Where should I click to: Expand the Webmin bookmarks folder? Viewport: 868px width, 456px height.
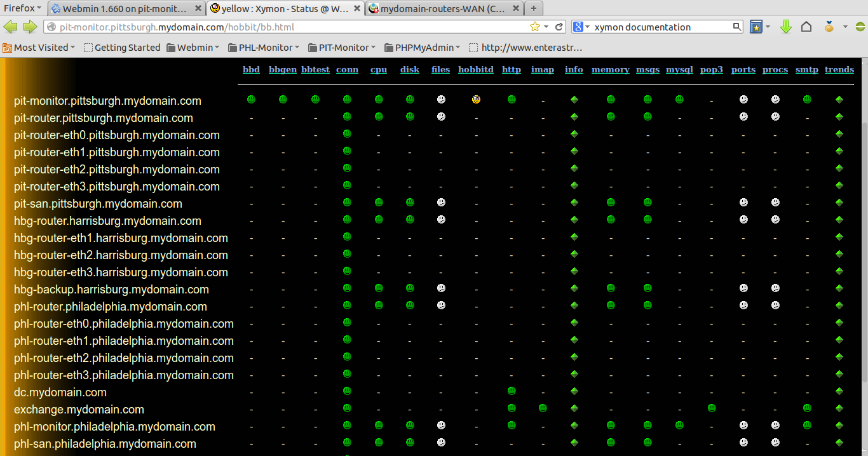point(193,47)
